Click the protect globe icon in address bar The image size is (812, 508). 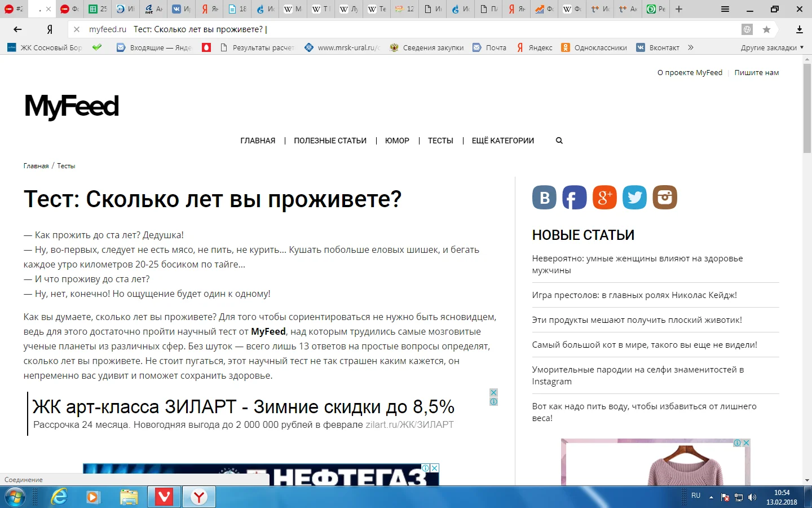coord(747,29)
